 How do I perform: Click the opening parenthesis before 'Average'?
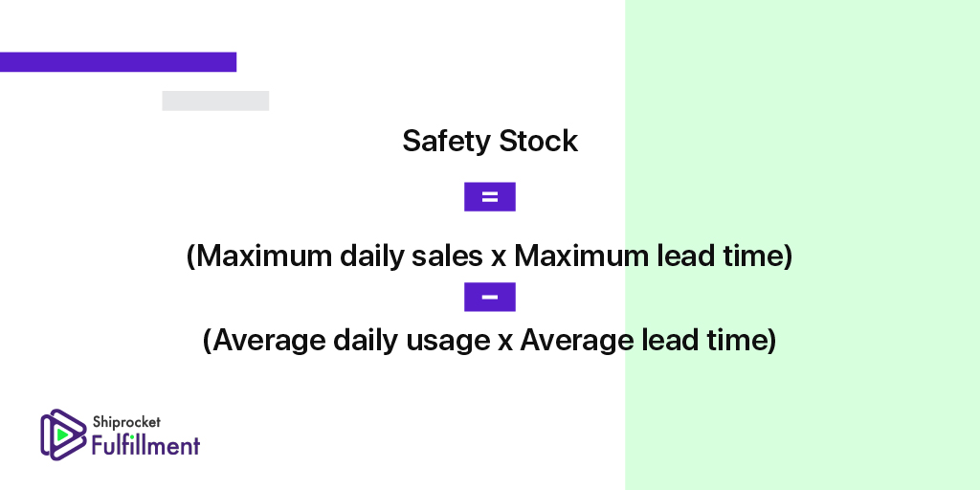[208, 341]
